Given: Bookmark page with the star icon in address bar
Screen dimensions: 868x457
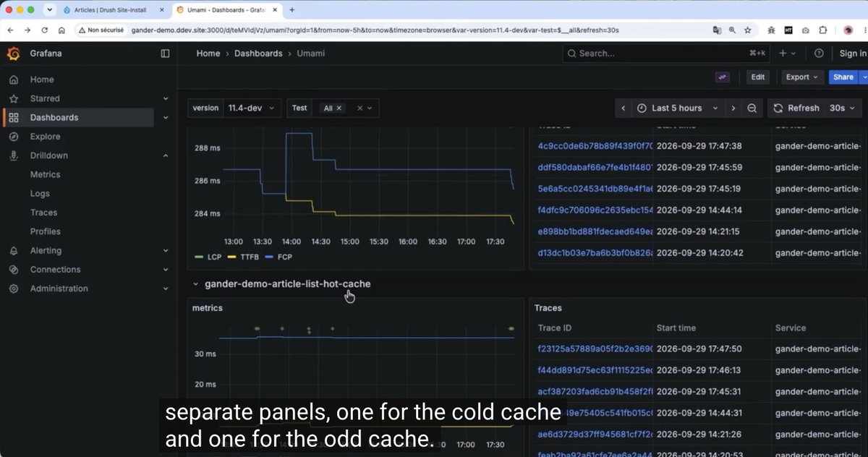Looking at the screenshot, I should pyautogui.click(x=748, y=30).
